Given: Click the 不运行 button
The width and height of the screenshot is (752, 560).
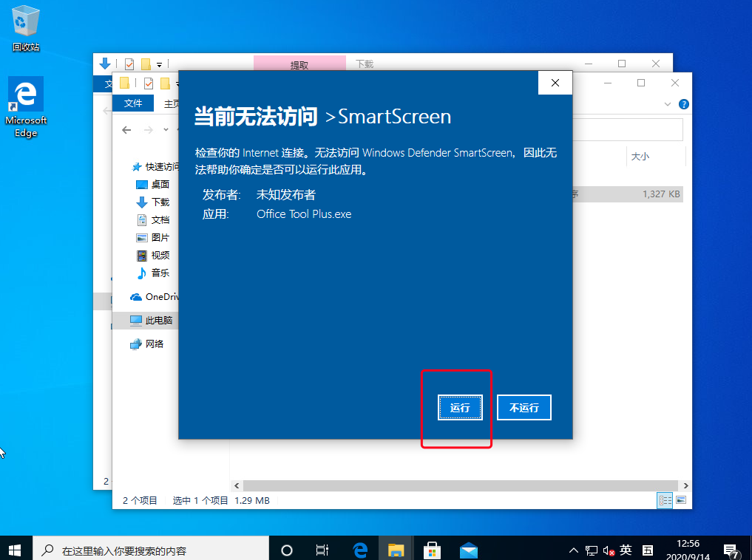Looking at the screenshot, I should point(524,408).
